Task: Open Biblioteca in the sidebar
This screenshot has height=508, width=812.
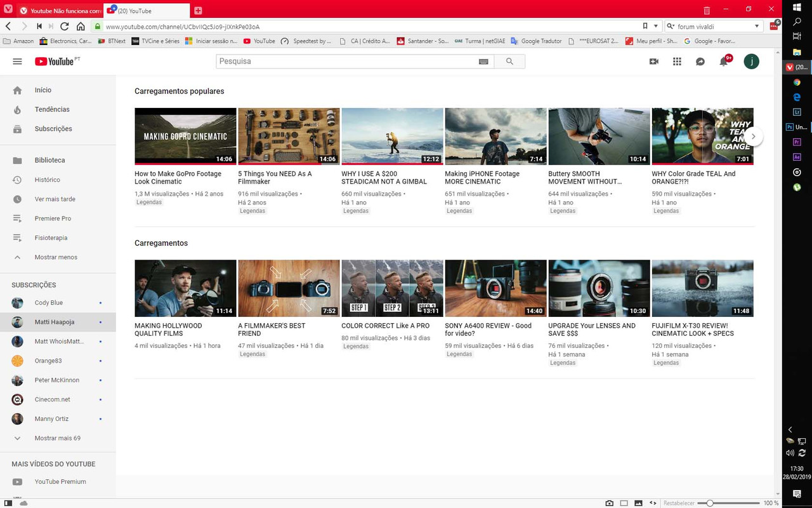Action: [x=58, y=160]
